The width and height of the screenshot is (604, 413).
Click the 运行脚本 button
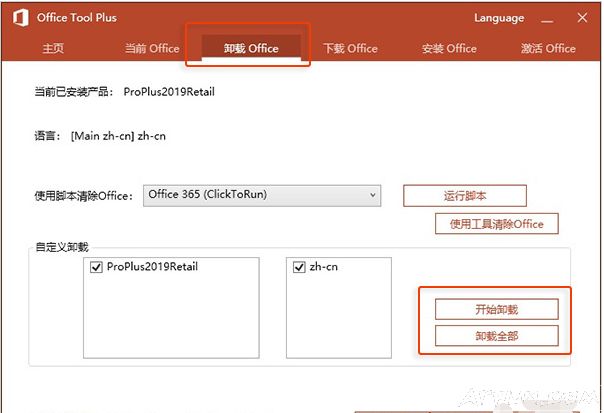[465, 196]
